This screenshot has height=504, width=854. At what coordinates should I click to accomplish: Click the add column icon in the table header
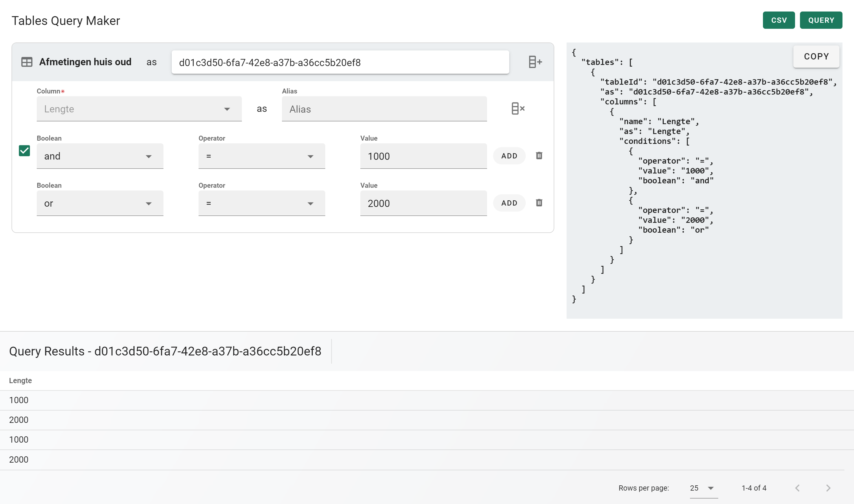coord(535,62)
